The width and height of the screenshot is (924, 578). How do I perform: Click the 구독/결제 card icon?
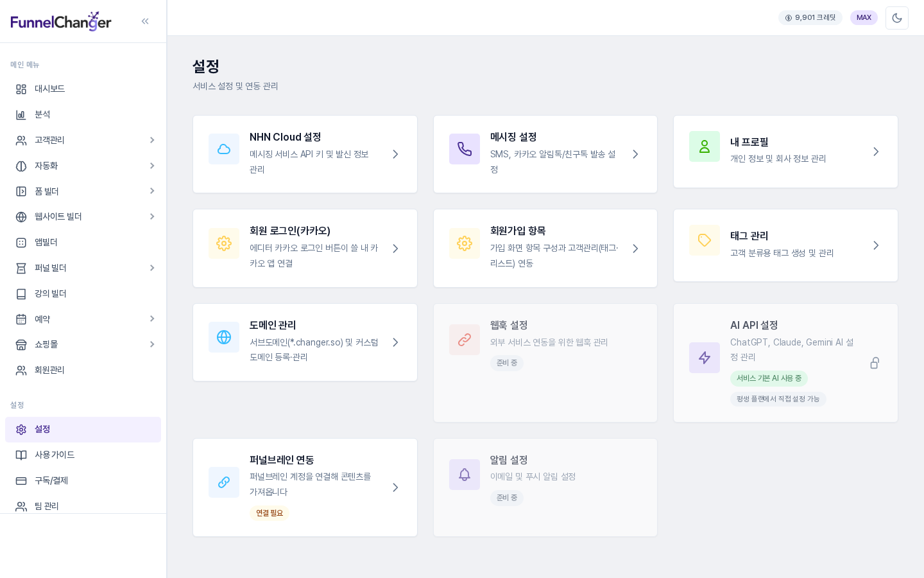(x=21, y=481)
